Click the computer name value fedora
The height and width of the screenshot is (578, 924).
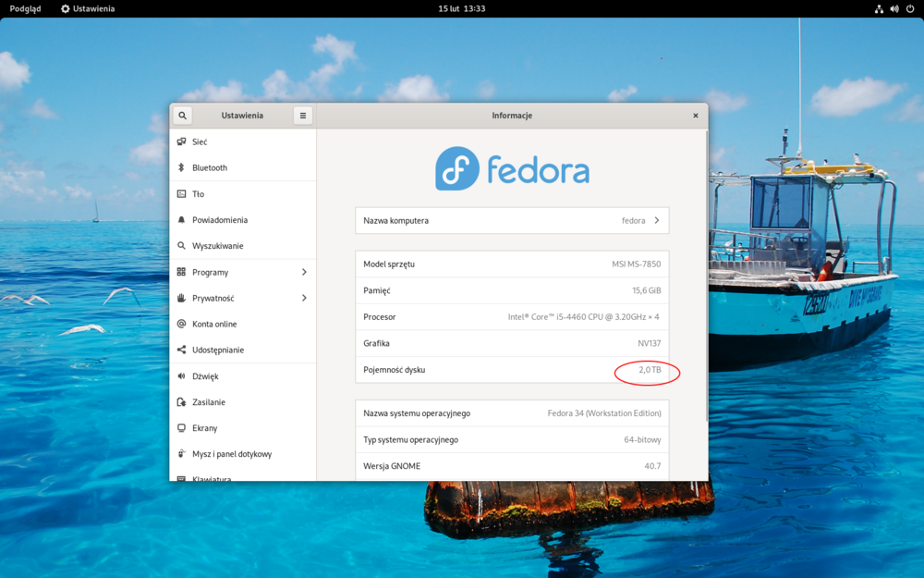pyautogui.click(x=634, y=221)
